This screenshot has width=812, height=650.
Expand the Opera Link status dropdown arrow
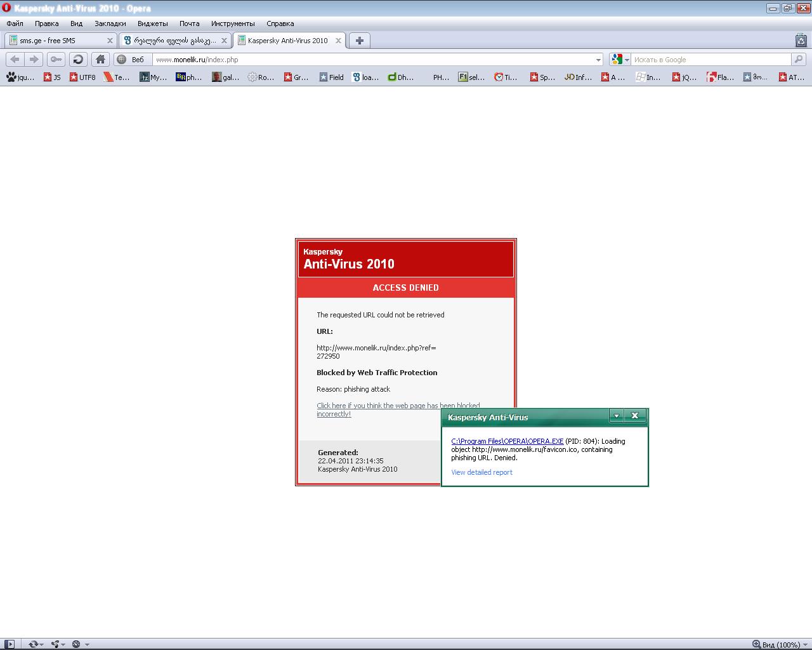[42, 644]
